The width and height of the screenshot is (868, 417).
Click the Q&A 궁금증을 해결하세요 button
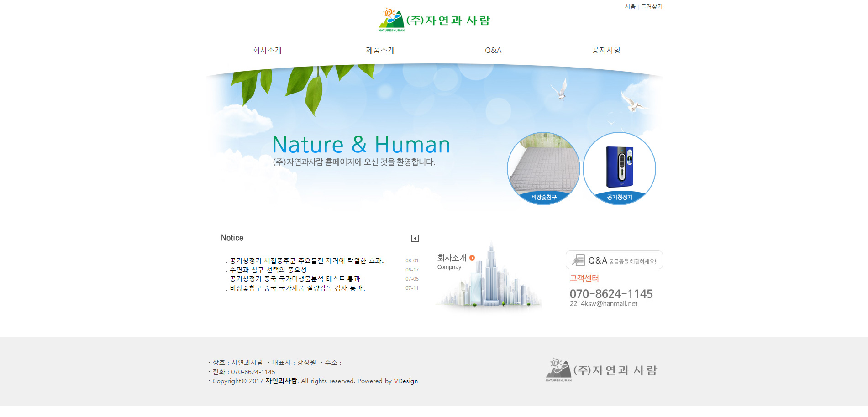pos(614,260)
